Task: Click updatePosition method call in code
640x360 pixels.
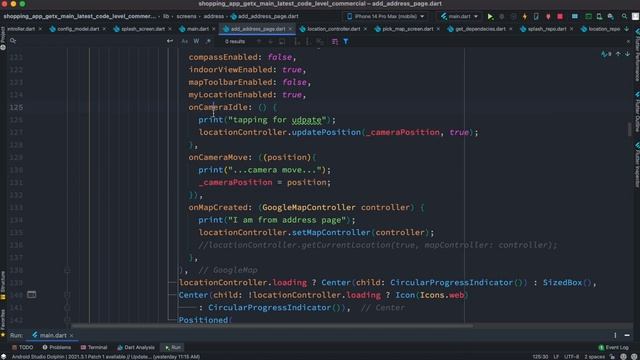Action: [326, 132]
